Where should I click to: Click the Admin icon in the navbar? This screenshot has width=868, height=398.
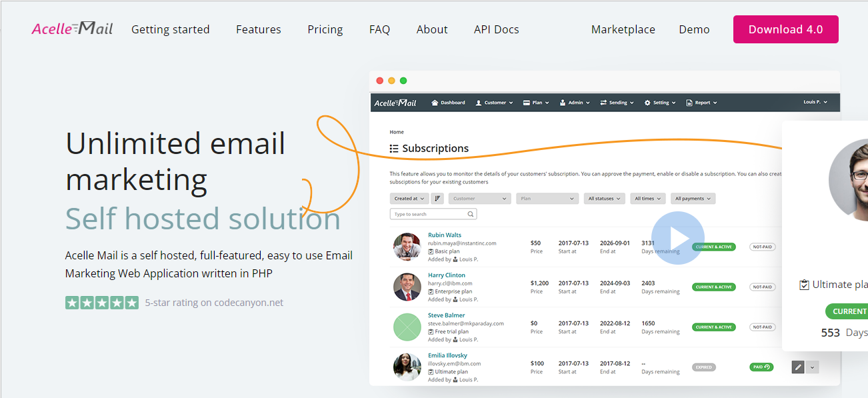tap(563, 102)
